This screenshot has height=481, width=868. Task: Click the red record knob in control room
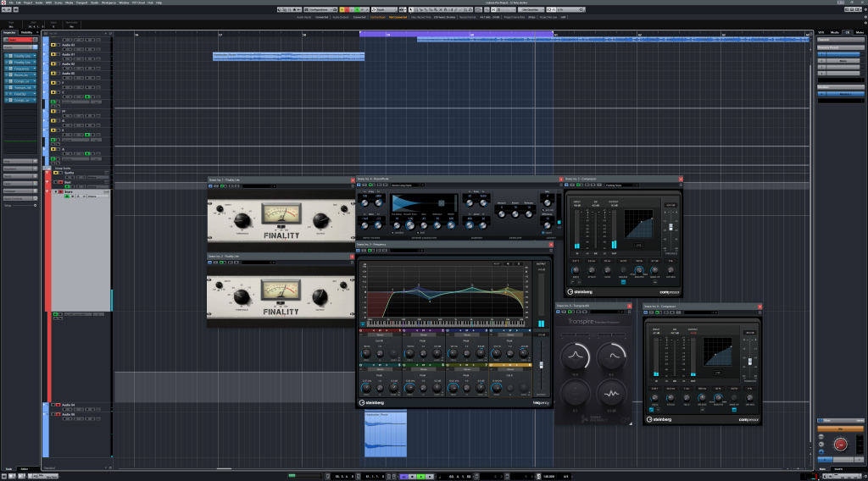coord(842,444)
